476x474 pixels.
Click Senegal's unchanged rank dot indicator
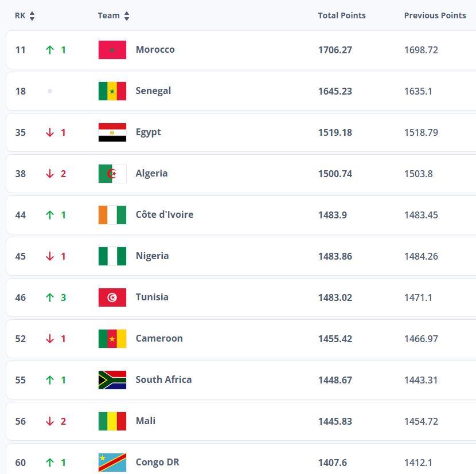click(50, 91)
